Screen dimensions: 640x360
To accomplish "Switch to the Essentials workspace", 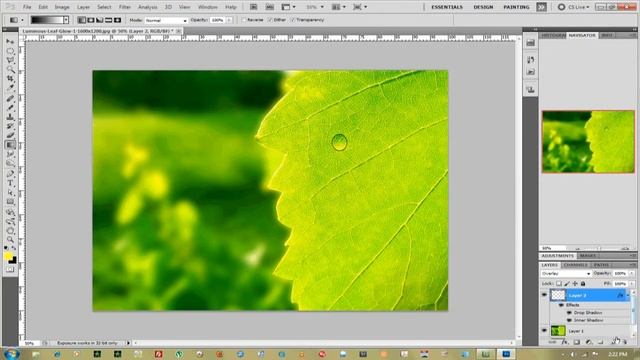I will 447,7.
